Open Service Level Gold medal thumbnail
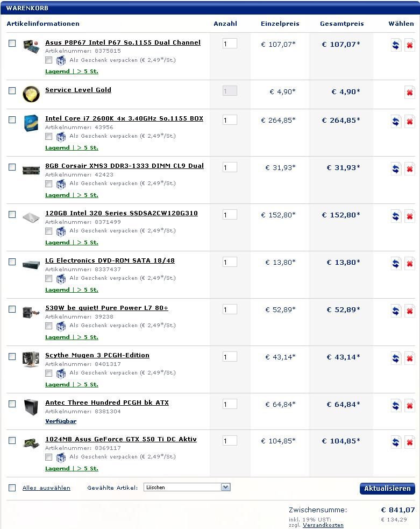This screenshot has width=420, height=529. click(x=31, y=94)
